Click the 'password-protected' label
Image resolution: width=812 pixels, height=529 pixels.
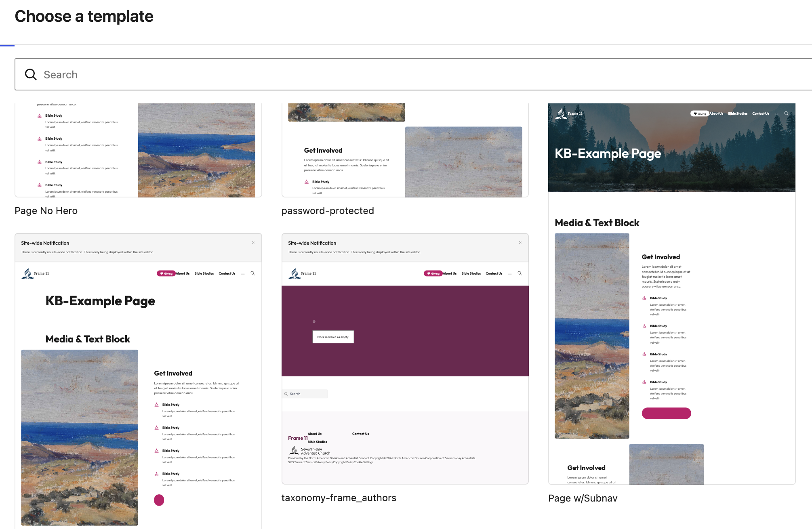tap(328, 211)
